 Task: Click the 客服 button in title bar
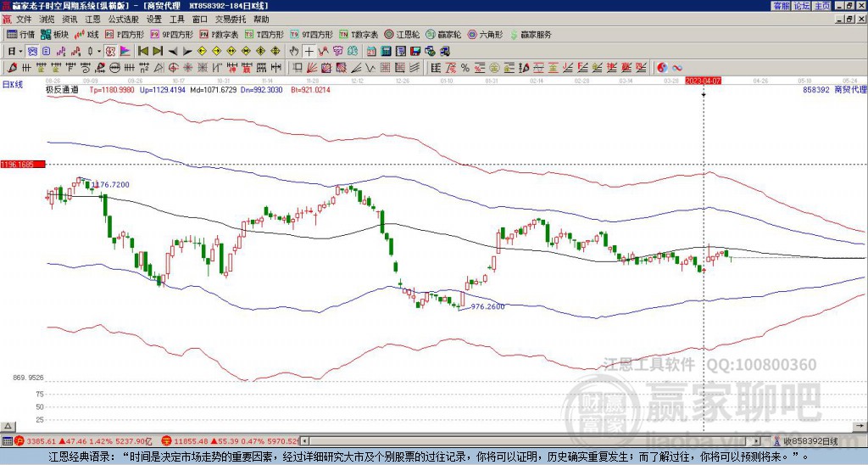click(x=781, y=6)
